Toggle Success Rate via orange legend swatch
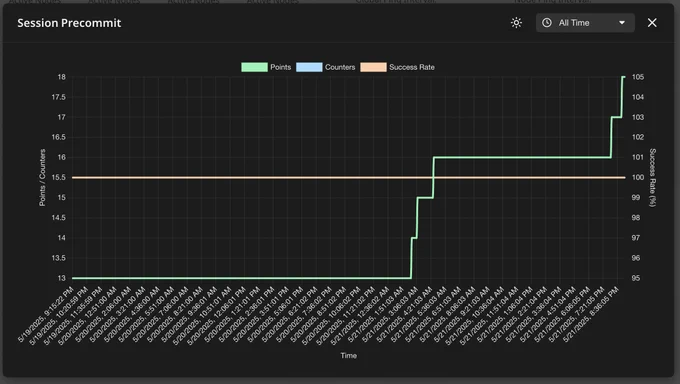680x384 pixels. tap(373, 67)
